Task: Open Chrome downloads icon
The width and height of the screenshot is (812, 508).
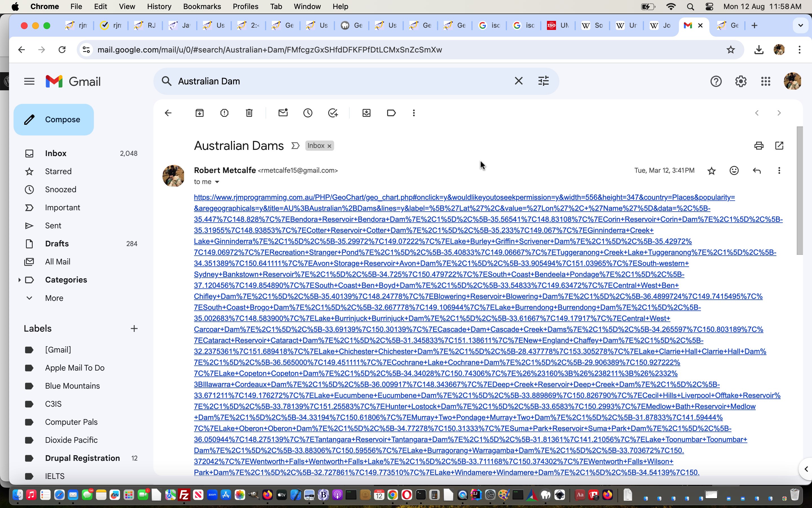Action: coord(759,50)
